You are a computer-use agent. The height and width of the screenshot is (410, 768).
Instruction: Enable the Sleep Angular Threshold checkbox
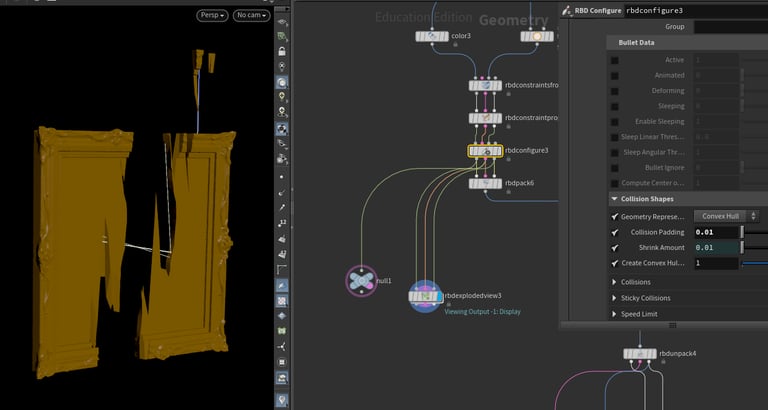[x=615, y=153]
